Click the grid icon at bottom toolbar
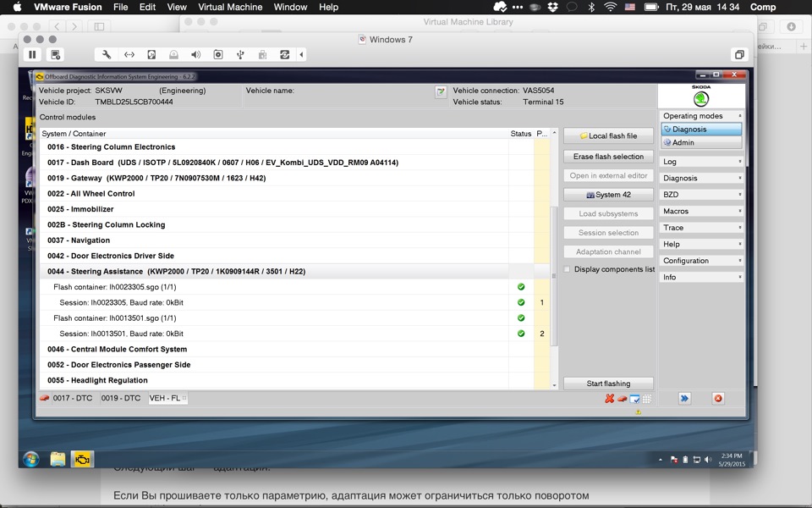 coord(647,399)
